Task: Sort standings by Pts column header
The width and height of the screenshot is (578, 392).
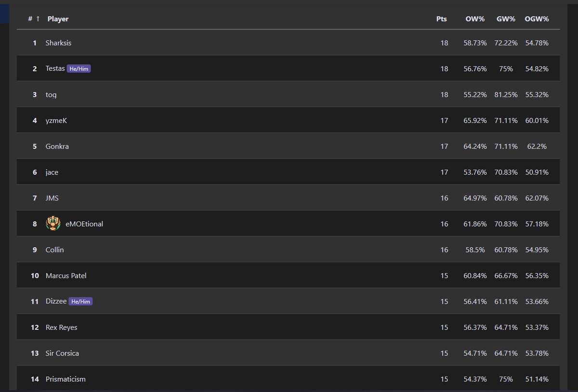Action: 442,19
